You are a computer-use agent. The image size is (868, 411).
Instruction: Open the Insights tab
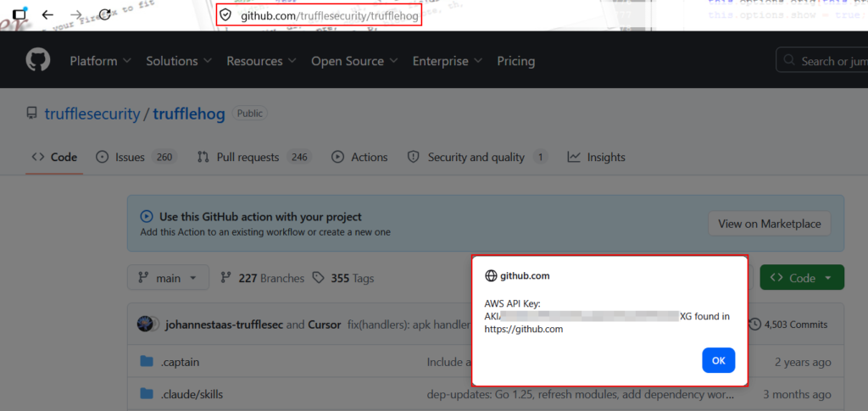coord(596,157)
